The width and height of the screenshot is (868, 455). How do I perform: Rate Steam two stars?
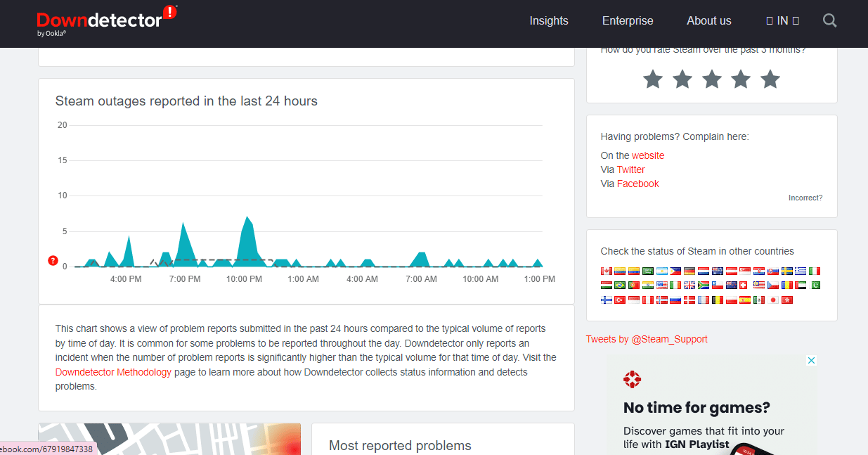682,79
